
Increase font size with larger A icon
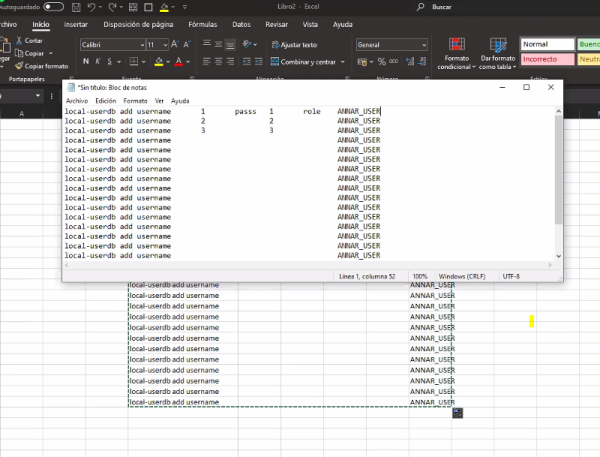[x=174, y=44]
